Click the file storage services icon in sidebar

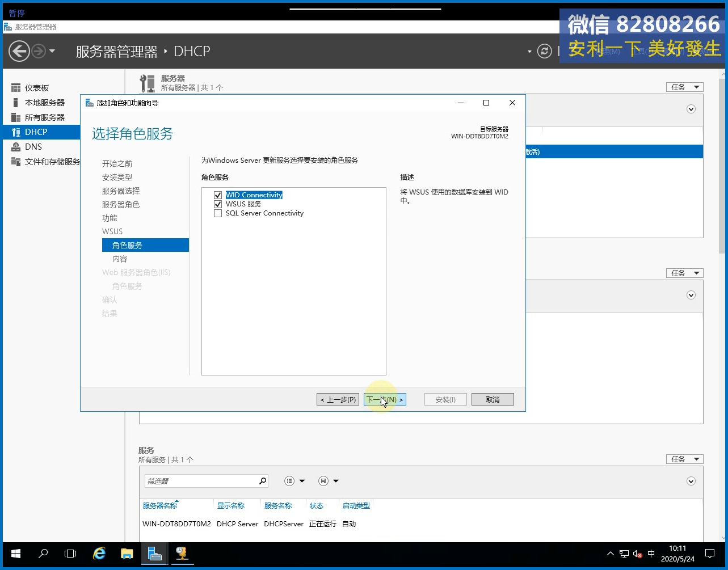pyautogui.click(x=16, y=162)
